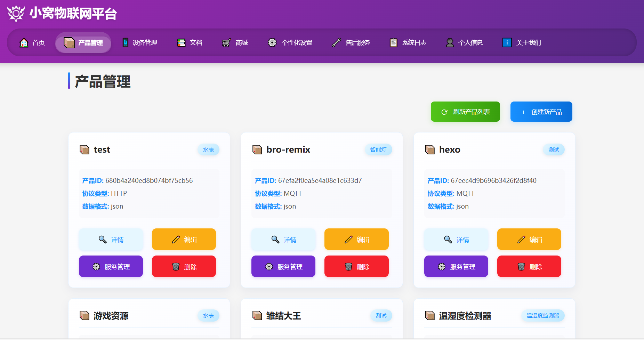Screen dimensions: 644x340
Task: Click the 水表 tag on 游戏资源 card
Action: (x=209, y=315)
